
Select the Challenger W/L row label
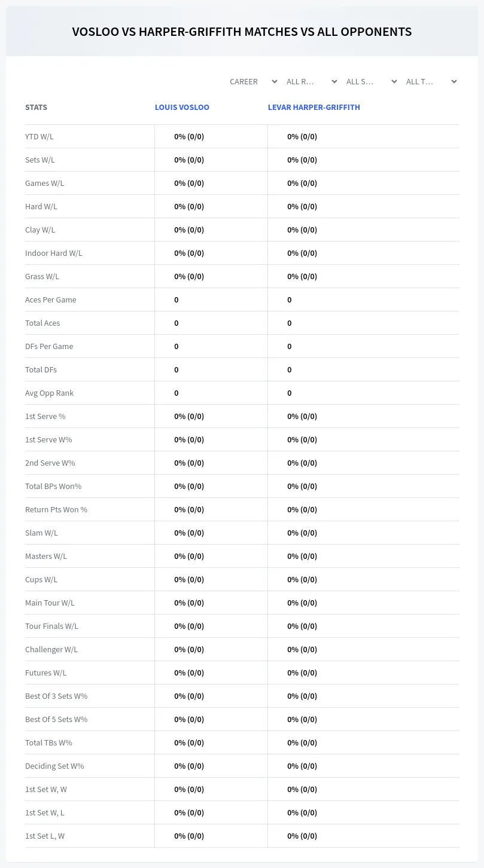click(51, 649)
